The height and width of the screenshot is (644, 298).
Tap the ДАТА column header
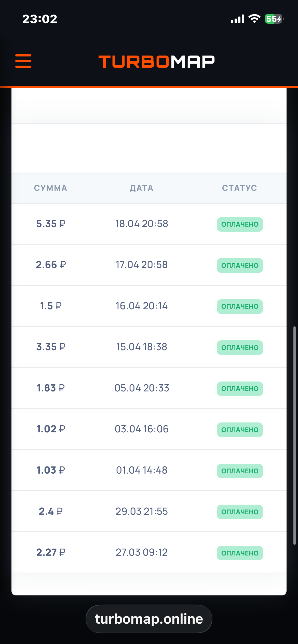pos(142,188)
